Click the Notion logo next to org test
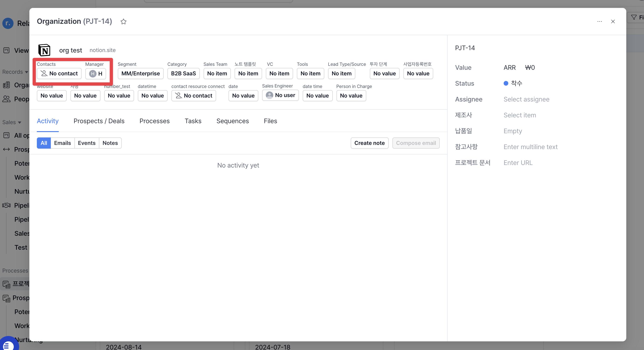Image resolution: width=644 pixels, height=350 pixels. coord(44,50)
